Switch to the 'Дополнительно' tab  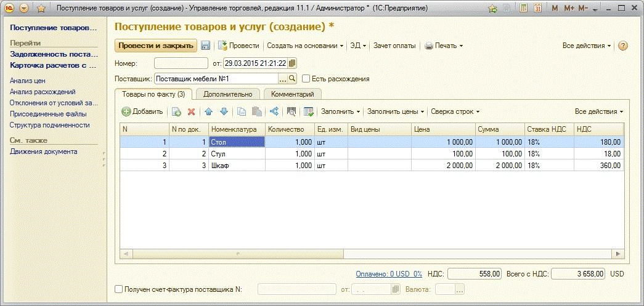[x=227, y=94]
